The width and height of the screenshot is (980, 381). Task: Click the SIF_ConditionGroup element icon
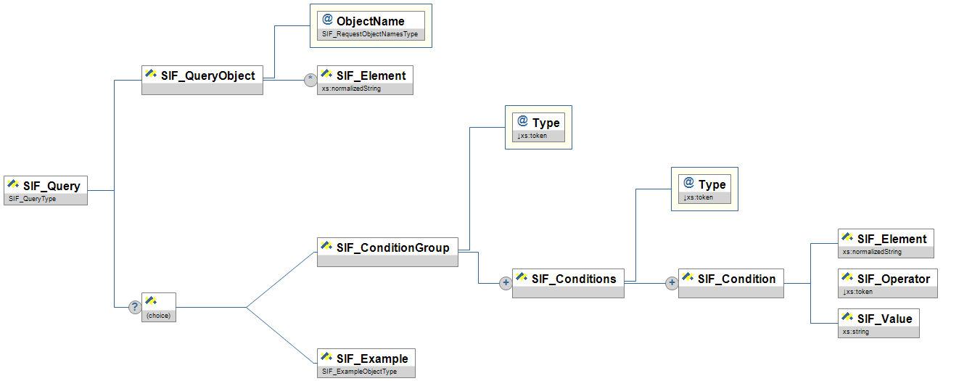click(326, 247)
